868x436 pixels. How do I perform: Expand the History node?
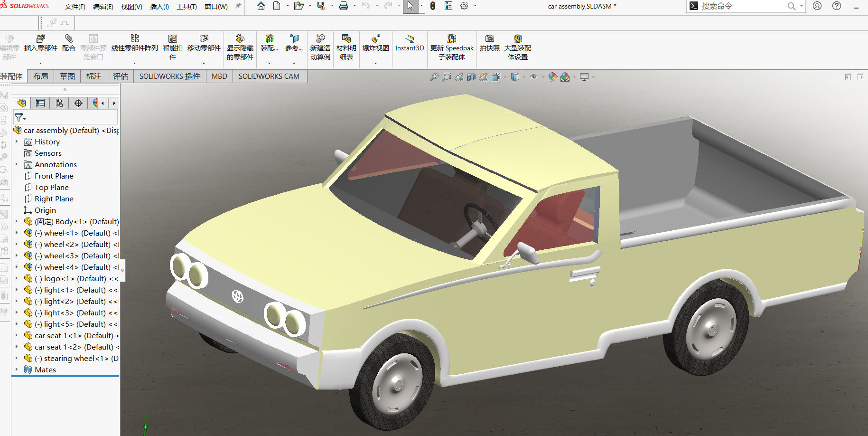pos(17,142)
